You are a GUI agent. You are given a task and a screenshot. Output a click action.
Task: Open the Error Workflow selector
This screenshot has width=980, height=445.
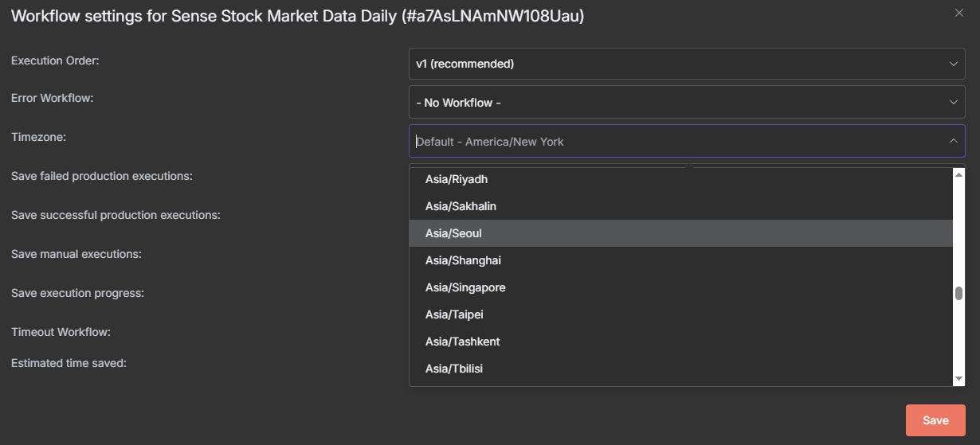tap(687, 103)
